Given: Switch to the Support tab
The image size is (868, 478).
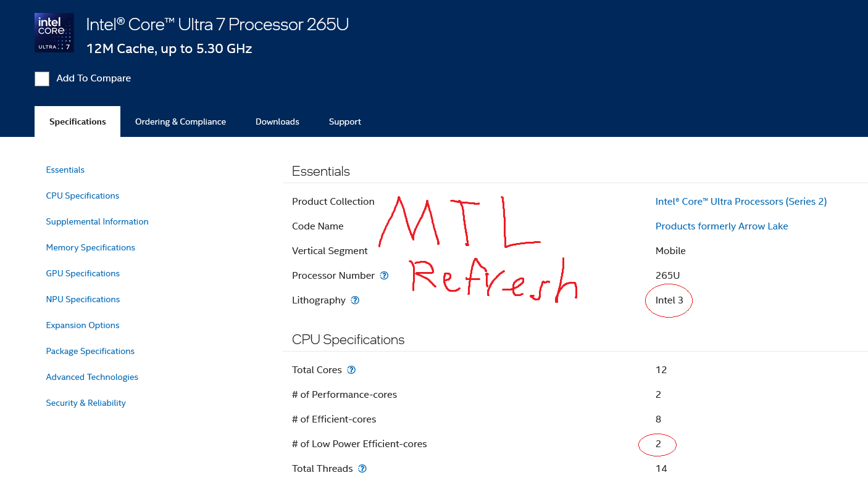Looking at the screenshot, I should (344, 122).
